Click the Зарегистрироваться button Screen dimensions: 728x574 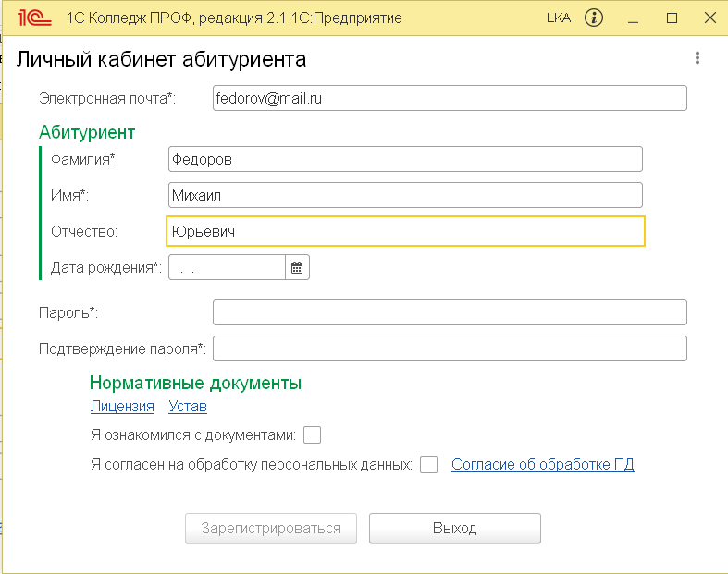(x=270, y=529)
